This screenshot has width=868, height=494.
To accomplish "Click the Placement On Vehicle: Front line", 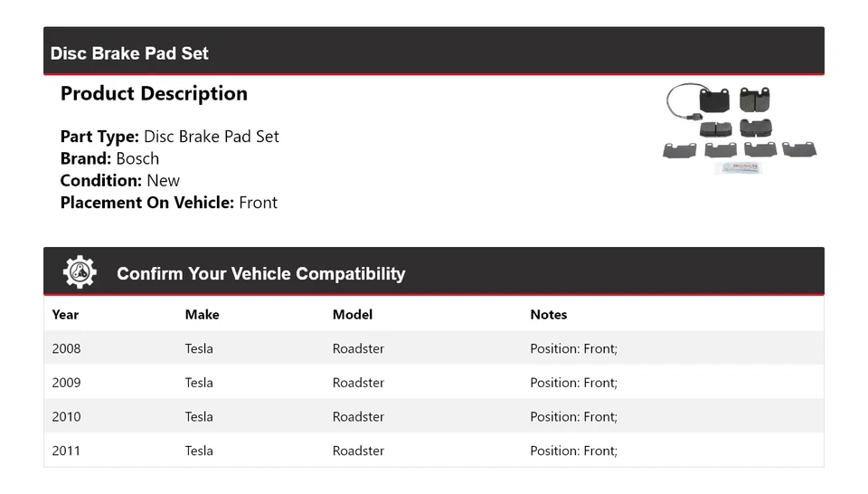I will 168,203.
